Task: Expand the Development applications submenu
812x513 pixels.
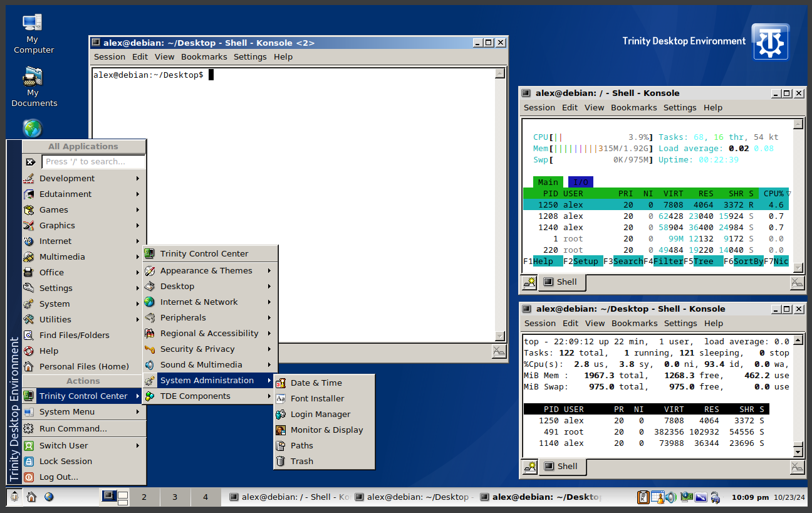Action: tap(67, 178)
